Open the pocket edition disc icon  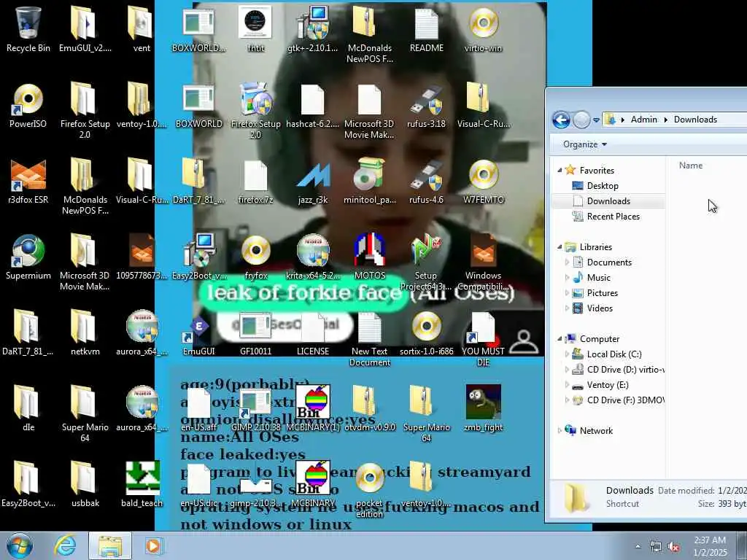tap(370, 489)
